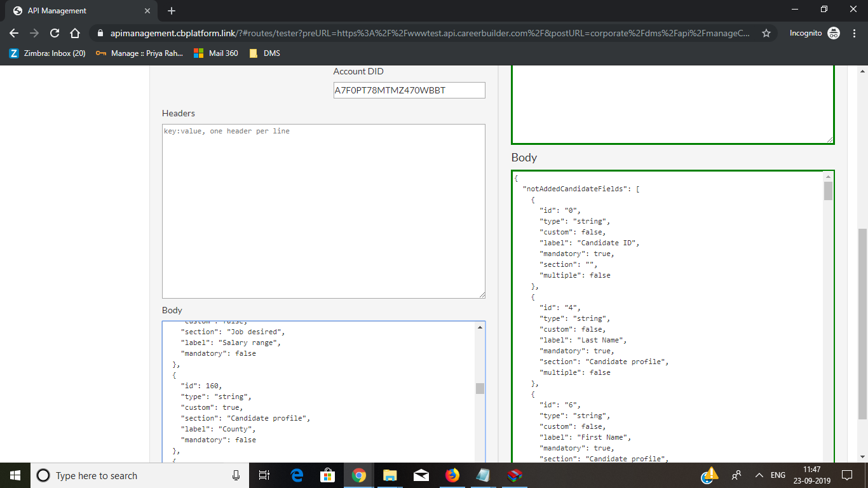Select the API Management browser tab
This screenshot has width=868, height=488.
[76, 10]
